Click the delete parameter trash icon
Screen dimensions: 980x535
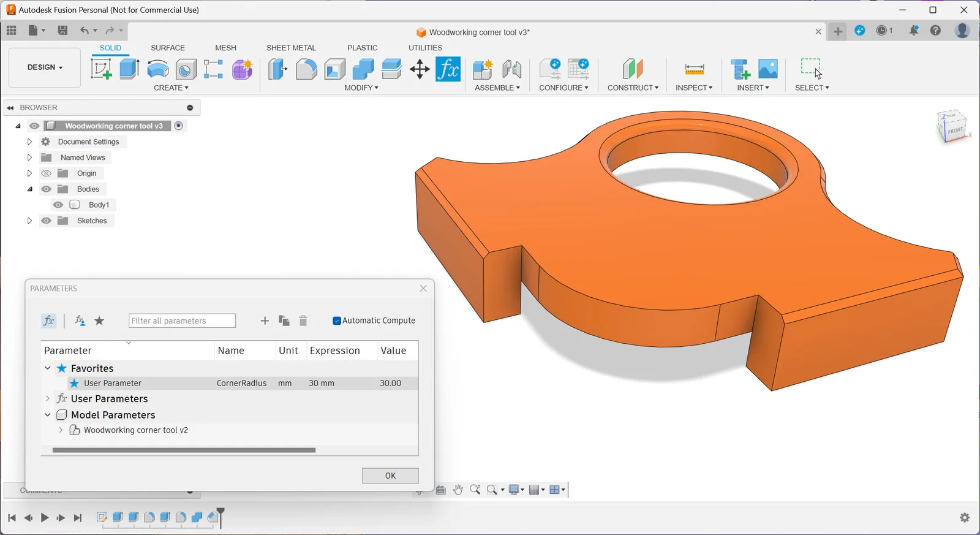(x=303, y=321)
